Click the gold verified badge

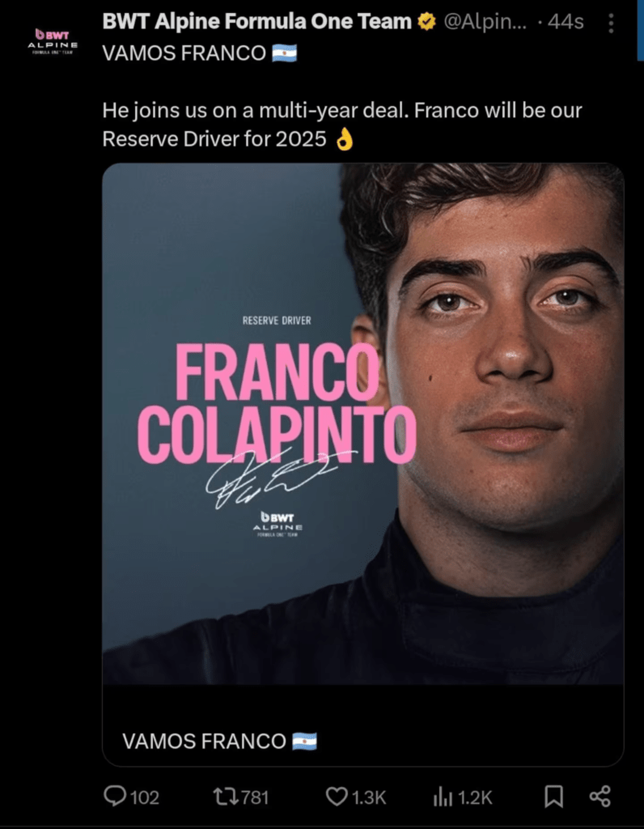point(427,22)
